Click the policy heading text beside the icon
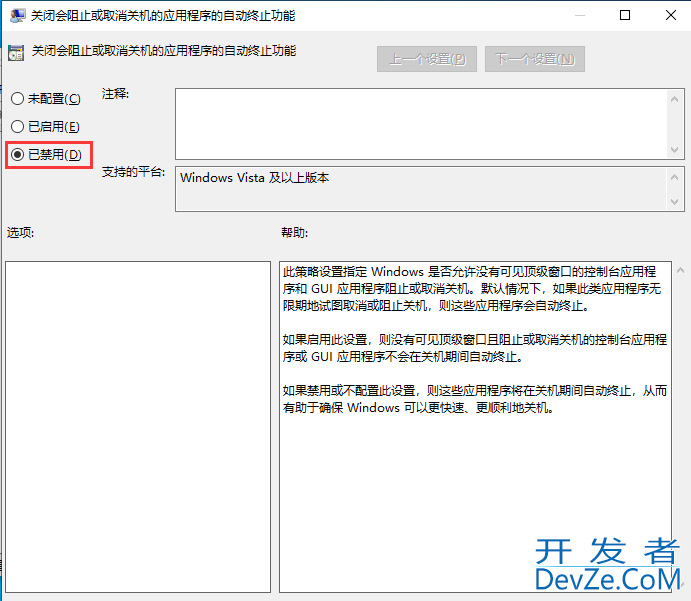This screenshot has height=601, width=691. pyautogui.click(x=163, y=51)
